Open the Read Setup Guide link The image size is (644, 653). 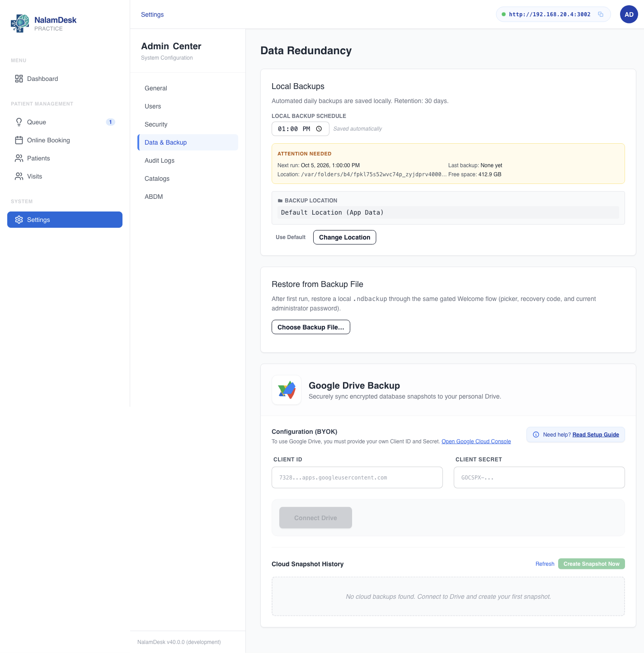[596, 435]
